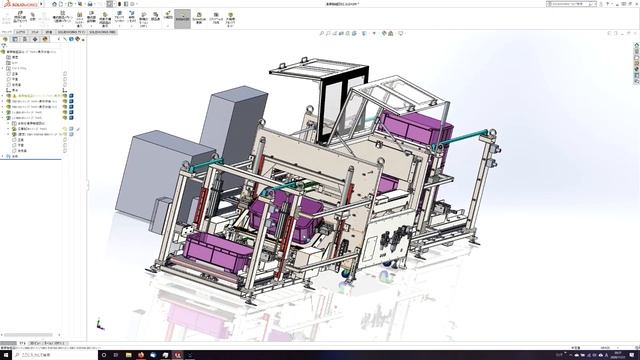The image size is (640, 360).
Task: Click the Select cursor tool in title bar
Action: (x=110, y=4)
